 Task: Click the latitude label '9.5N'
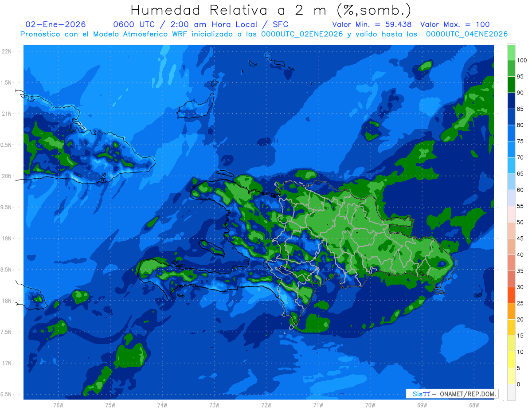pos(6,207)
